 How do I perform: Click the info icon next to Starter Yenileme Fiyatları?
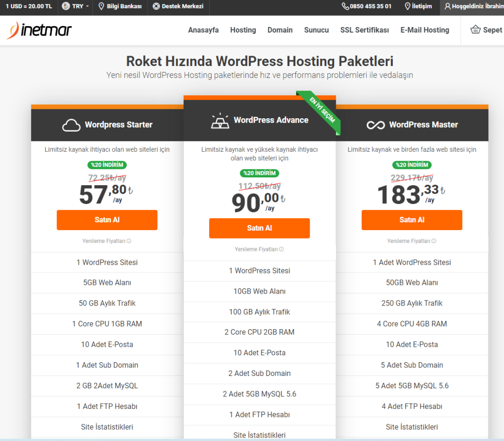(130, 241)
